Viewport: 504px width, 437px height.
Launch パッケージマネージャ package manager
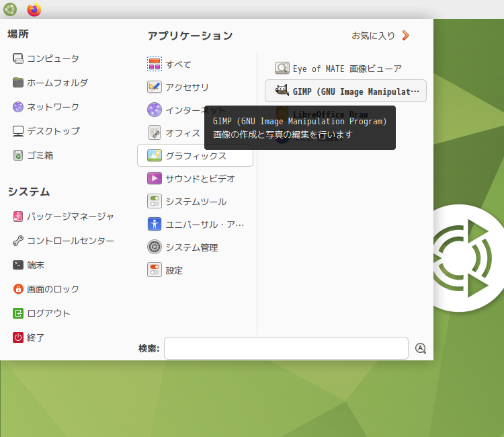63,216
